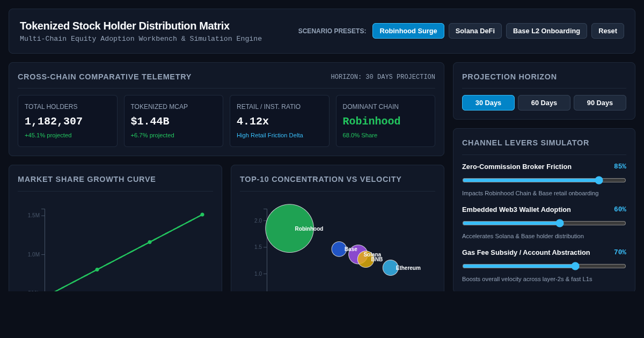Click the 2.0 axis label on bubble chart
644x338 pixels.
[258, 221]
